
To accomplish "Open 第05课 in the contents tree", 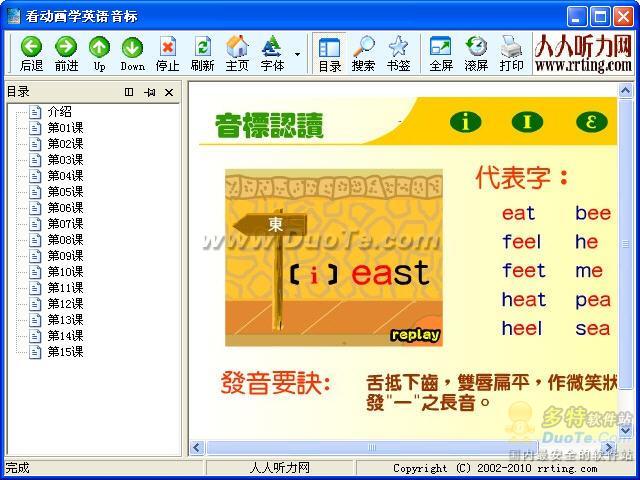I will click(65, 192).
